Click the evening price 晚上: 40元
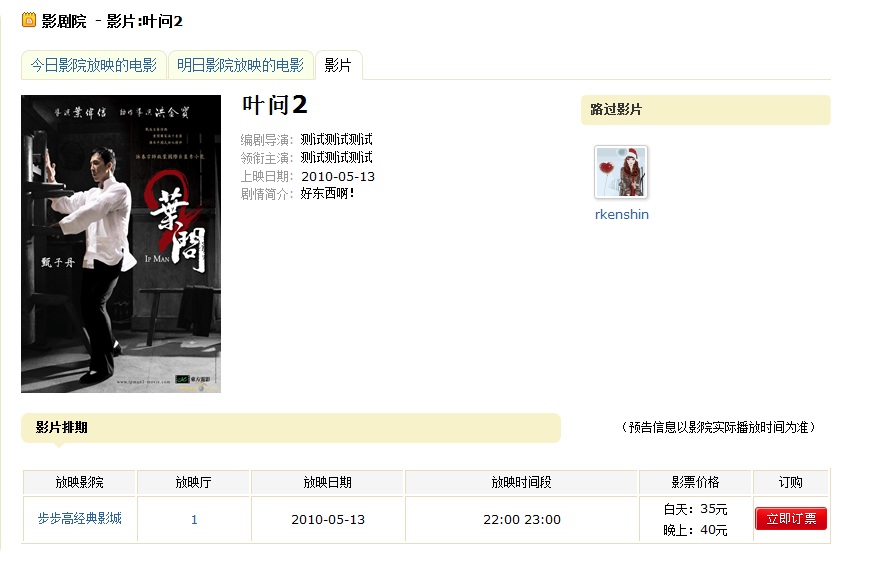Screen dimensions: 879x564 (695, 530)
